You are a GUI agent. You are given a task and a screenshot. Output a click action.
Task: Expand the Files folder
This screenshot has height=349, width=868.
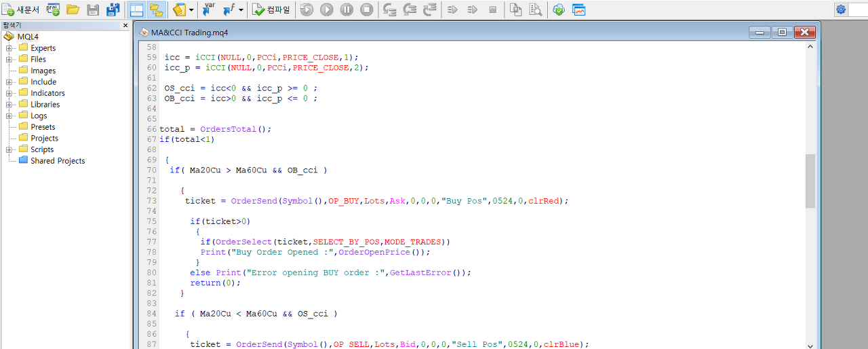pos(9,59)
